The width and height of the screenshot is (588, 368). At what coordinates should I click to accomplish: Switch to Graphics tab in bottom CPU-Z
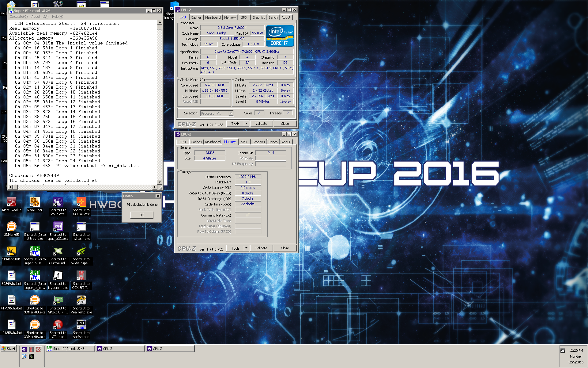click(x=258, y=142)
